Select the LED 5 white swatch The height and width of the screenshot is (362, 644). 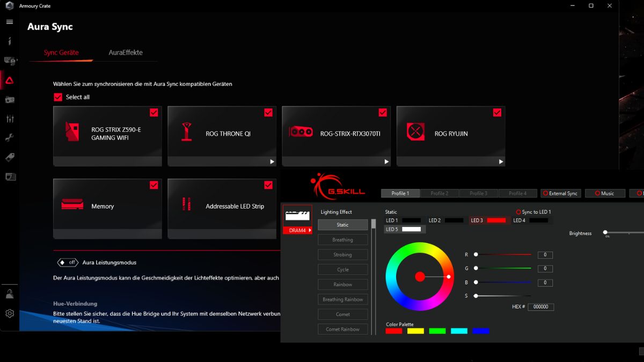[412, 230]
